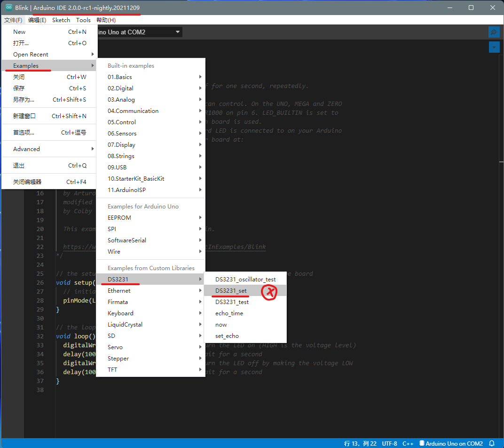Screen dimensions: 504x448
Task: Click UTF-8 encoding indicator in status bar
Action: (390, 443)
